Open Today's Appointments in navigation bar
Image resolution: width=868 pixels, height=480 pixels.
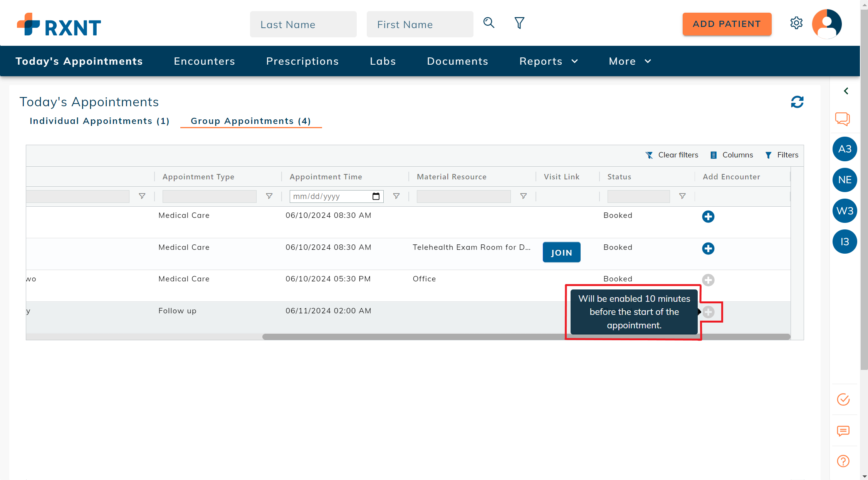[79, 61]
